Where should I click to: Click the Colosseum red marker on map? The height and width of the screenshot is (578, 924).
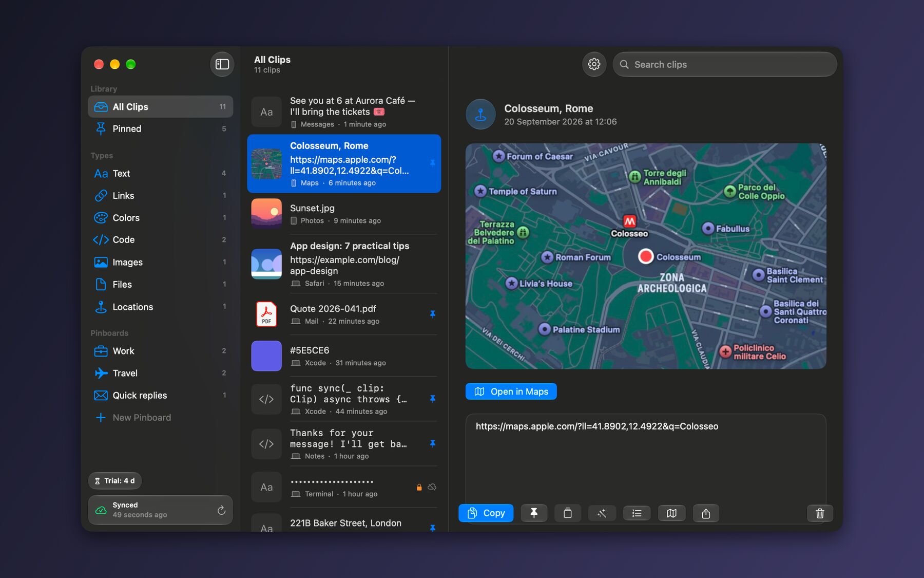tap(645, 256)
